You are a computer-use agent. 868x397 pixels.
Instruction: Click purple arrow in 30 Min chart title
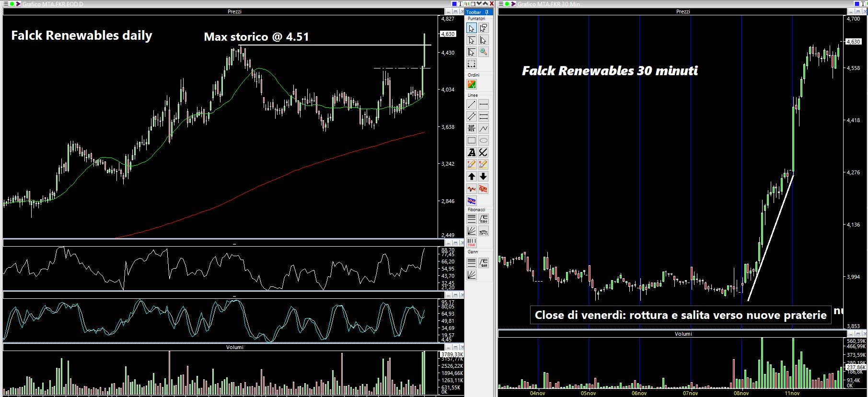point(513,4)
